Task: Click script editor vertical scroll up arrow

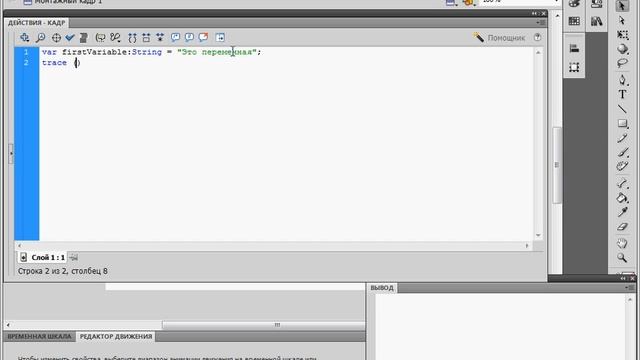Action: pyautogui.click(x=538, y=53)
